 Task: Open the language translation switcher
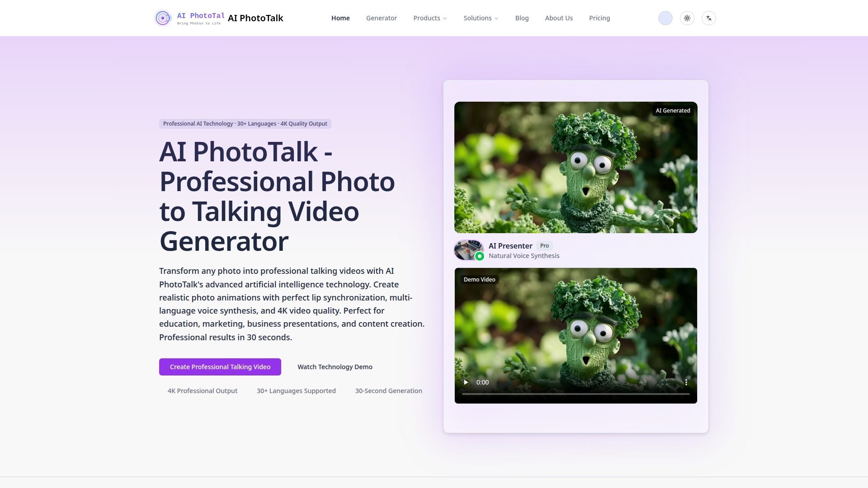(708, 18)
